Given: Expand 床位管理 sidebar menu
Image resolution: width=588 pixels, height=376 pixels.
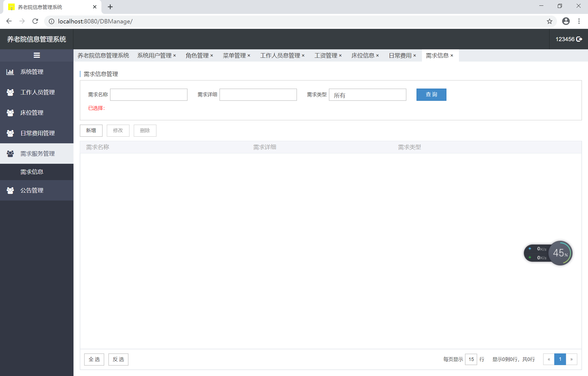Looking at the screenshot, I should coord(32,113).
